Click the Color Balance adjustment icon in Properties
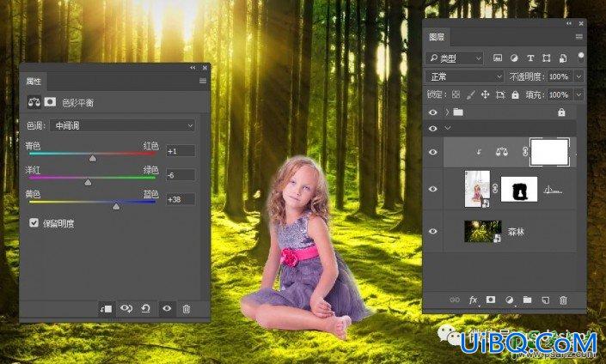 pyautogui.click(x=34, y=102)
